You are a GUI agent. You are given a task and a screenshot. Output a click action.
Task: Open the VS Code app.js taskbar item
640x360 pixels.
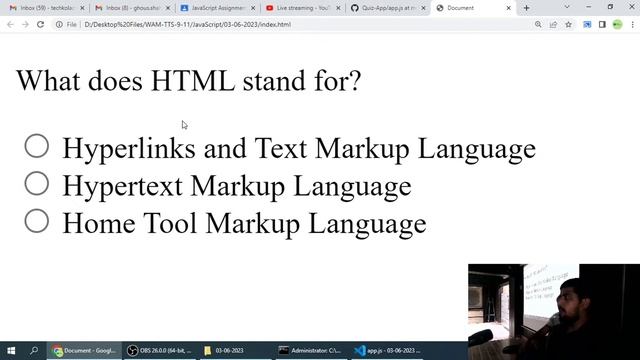pyautogui.click(x=387, y=351)
